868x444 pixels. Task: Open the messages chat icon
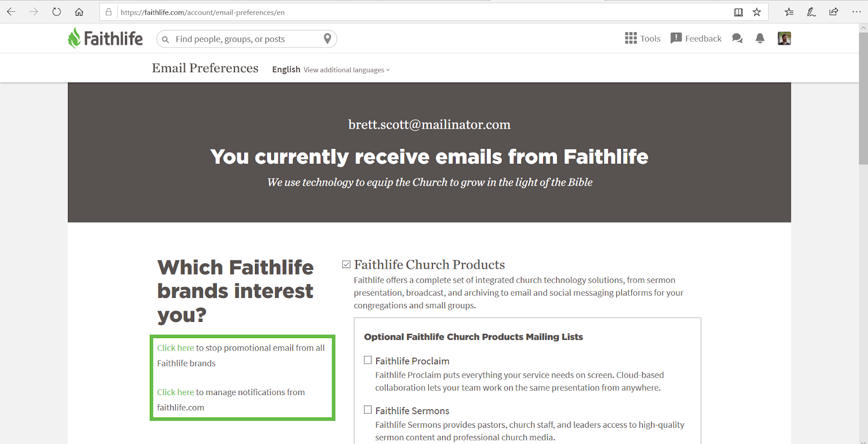pos(737,39)
